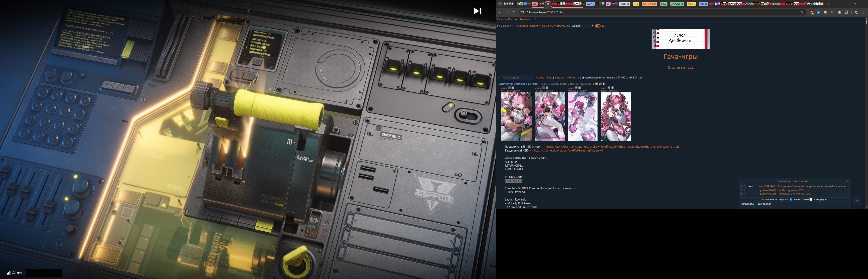Open the WuWa tab group
868x279 pixels.
point(590,4)
